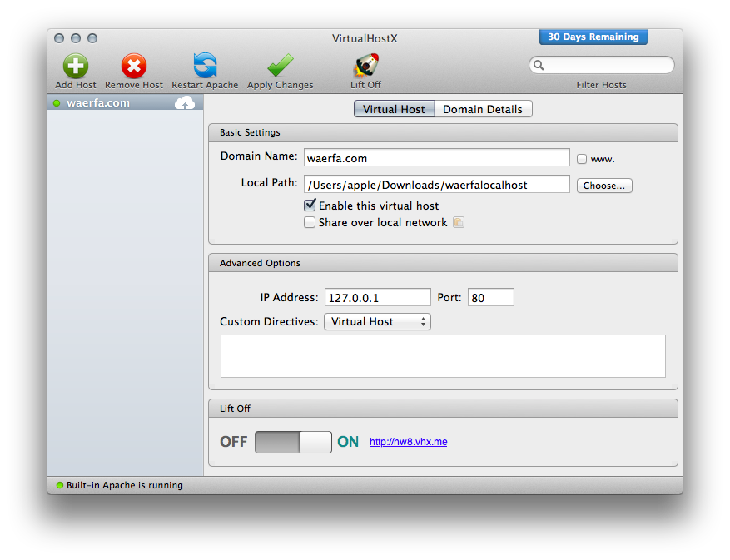Click the 30 Days Remaining badge
Screen dimensions: 730x560
[x=593, y=37]
